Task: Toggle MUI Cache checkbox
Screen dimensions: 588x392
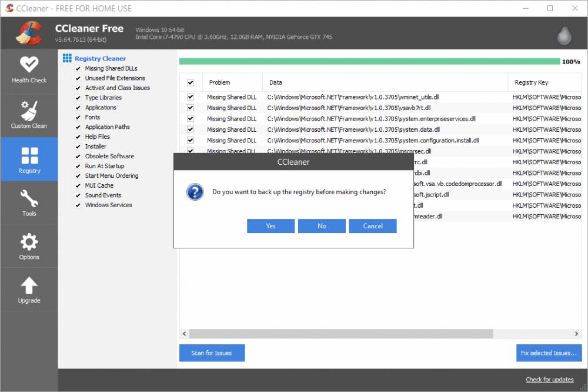Action: [78, 185]
